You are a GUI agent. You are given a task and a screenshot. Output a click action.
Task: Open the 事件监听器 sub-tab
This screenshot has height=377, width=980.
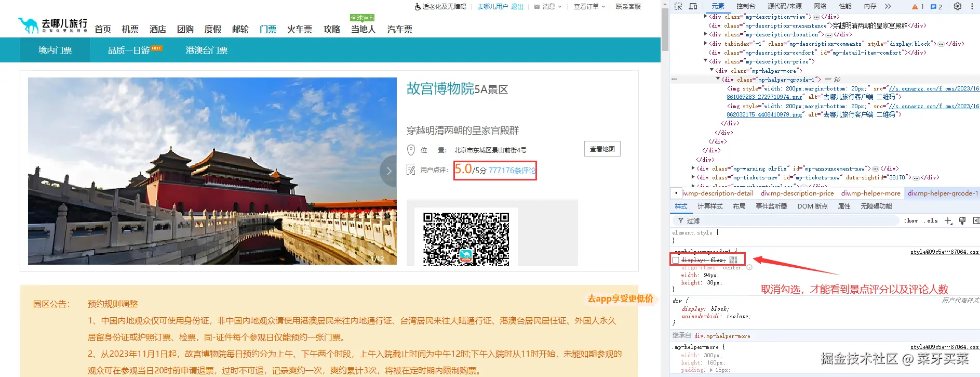coord(771,206)
